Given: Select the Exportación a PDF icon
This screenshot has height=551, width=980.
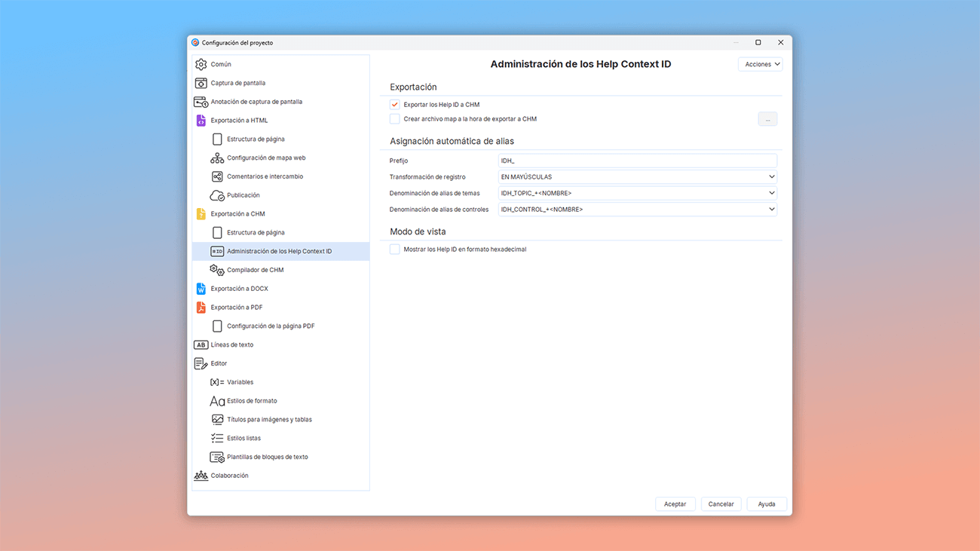Looking at the screenshot, I should pyautogui.click(x=201, y=307).
